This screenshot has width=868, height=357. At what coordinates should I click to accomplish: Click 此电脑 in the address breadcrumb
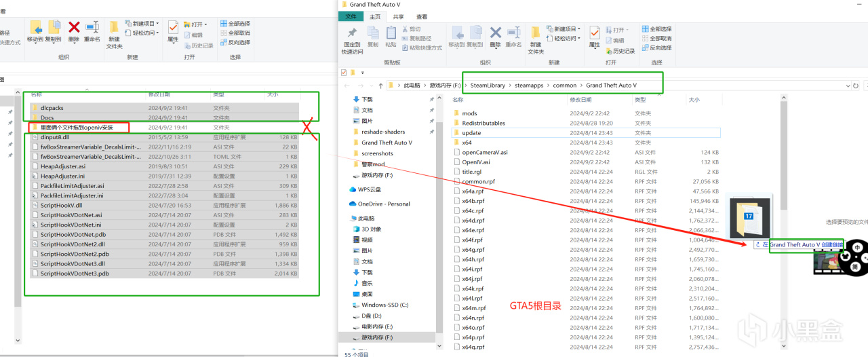[412, 86]
